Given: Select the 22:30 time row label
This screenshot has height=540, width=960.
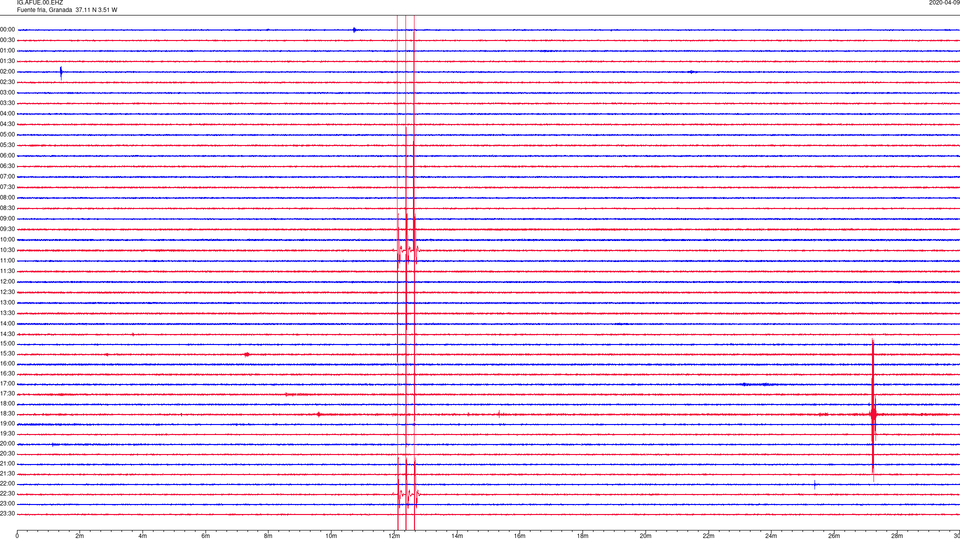Looking at the screenshot, I should pyautogui.click(x=8, y=494).
